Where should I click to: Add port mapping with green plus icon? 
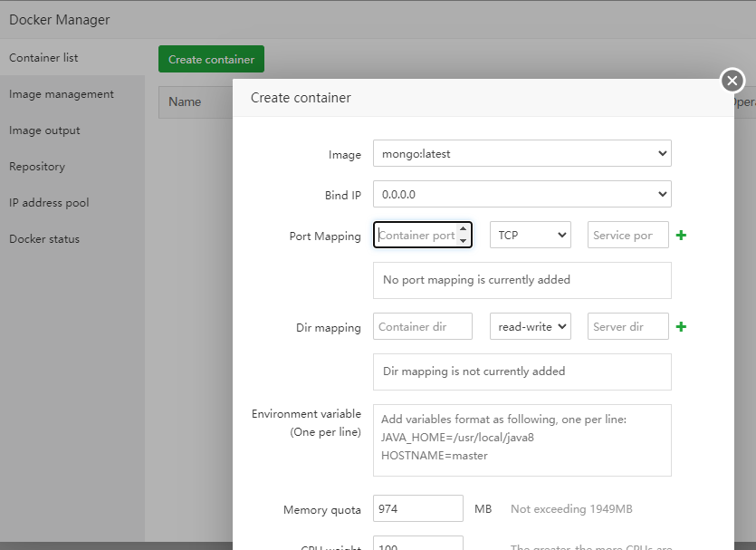(x=681, y=236)
